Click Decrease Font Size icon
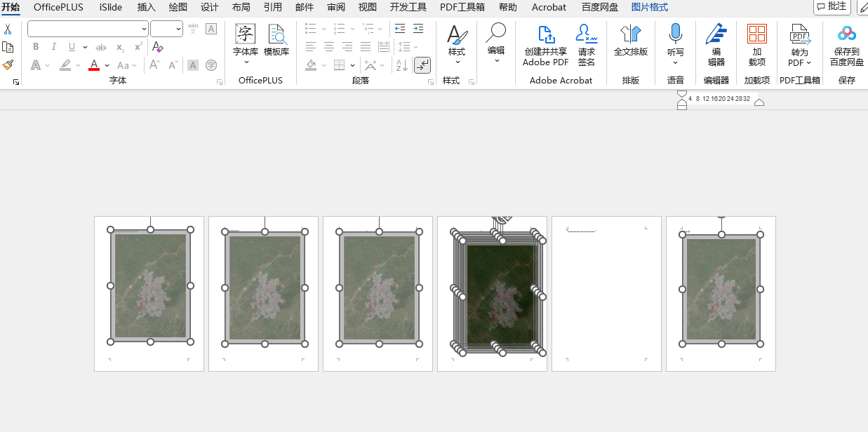 tap(173, 65)
